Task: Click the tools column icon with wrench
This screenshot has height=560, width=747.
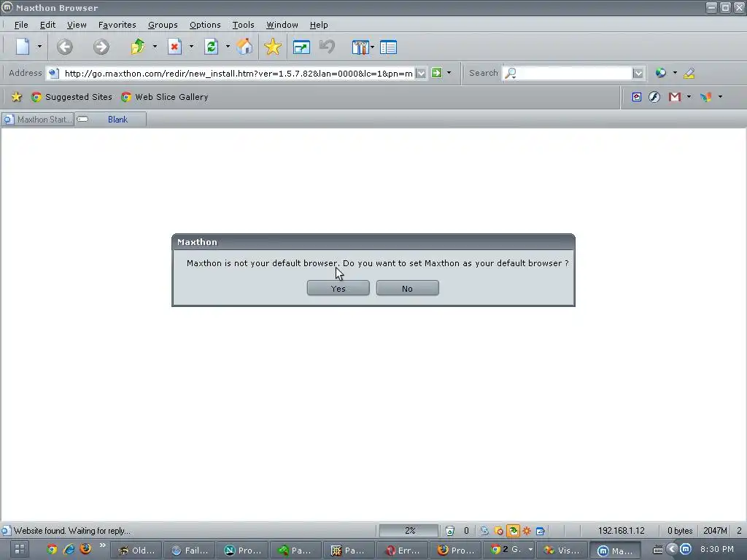Action: tap(360, 47)
